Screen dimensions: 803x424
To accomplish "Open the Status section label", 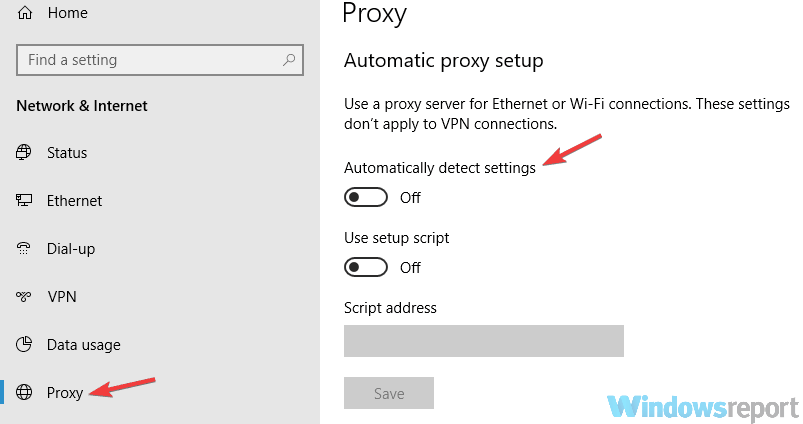I will pos(67,153).
